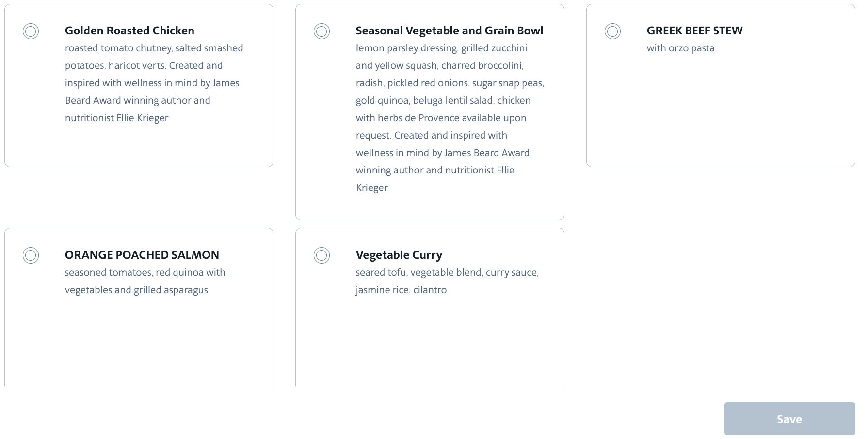Click the Vegetable Curry heading
Image resolution: width=868 pixels, height=439 pixels.
399,255
